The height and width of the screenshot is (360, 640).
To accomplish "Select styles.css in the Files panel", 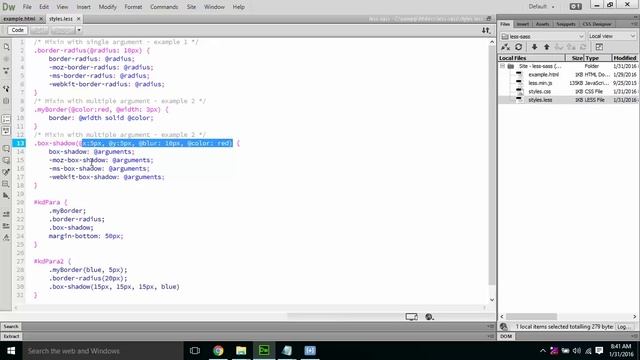I will 539,91.
